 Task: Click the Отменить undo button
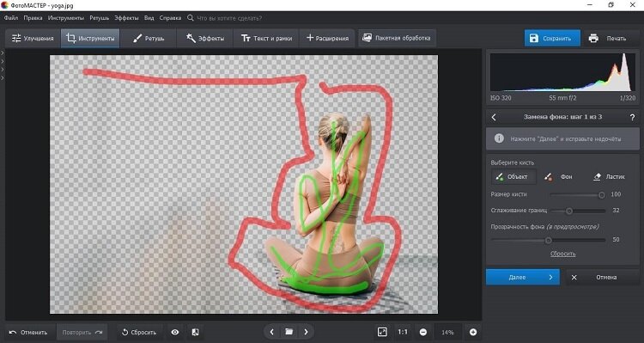(x=28, y=333)
